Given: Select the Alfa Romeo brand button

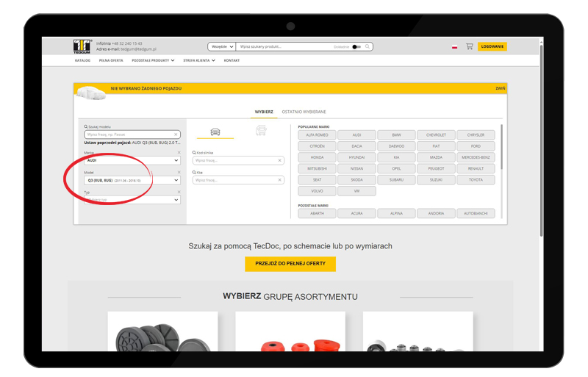Looking at the screenshot, I should (317, 135).
